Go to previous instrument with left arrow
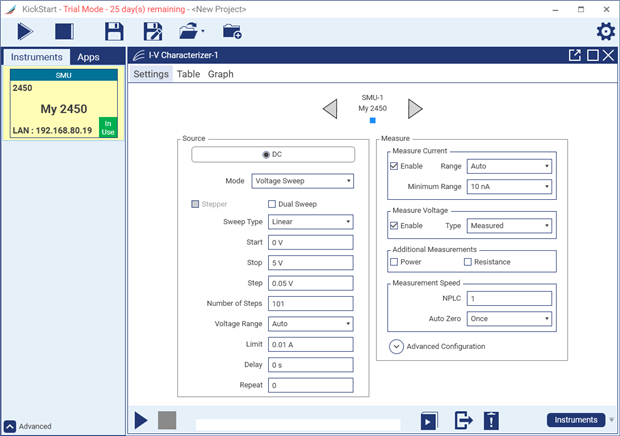The image size is (620, 436). coord(330,108)
